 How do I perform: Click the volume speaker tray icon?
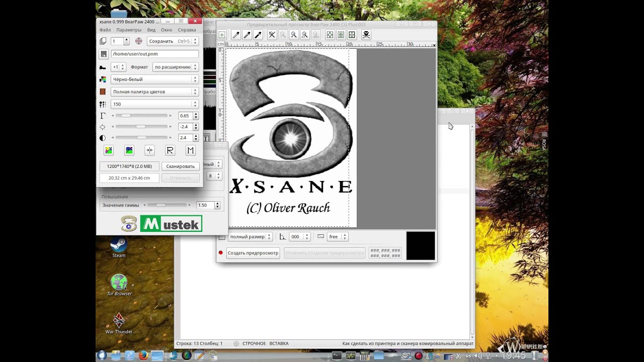click(477, 355)
